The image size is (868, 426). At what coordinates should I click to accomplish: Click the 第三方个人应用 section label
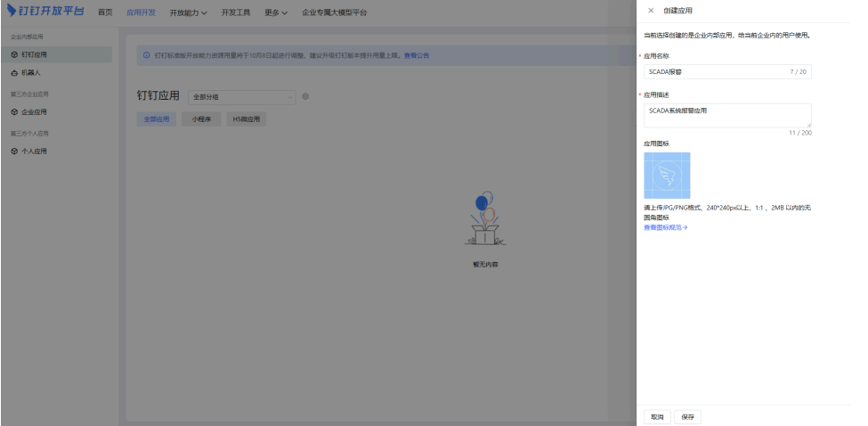(29, 134)
